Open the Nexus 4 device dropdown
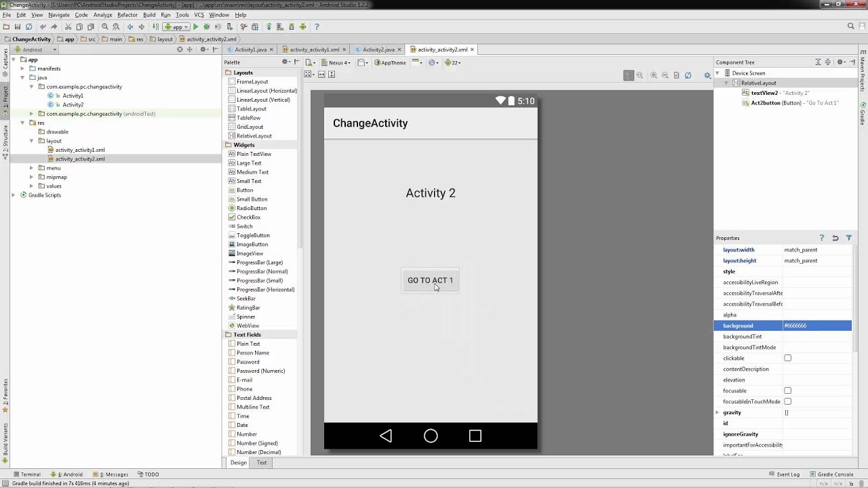The image size is (868, 488). (337, 62)
